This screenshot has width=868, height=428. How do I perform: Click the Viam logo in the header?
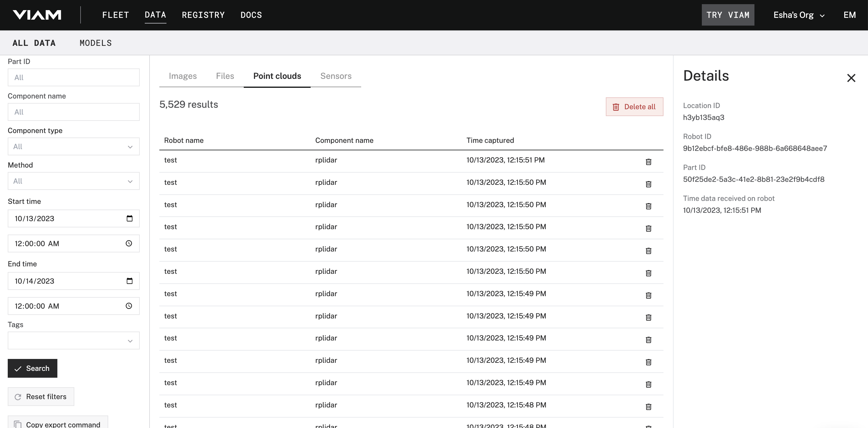[37, 15]
